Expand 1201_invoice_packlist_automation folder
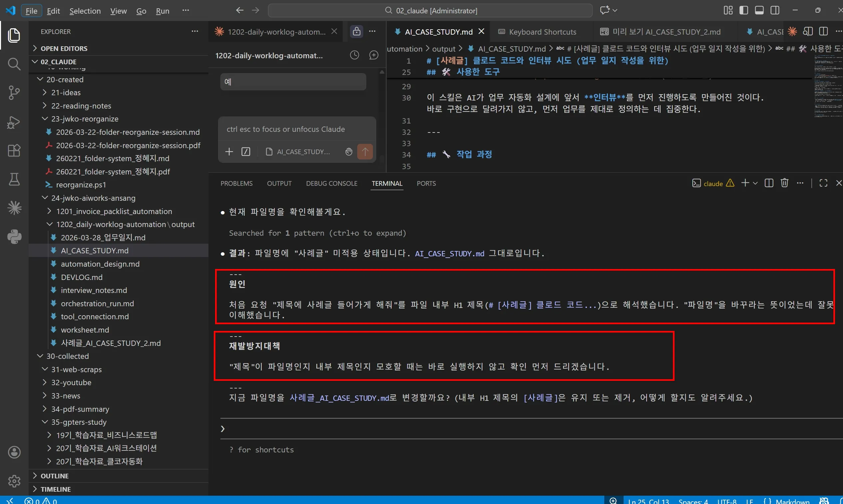Viewport: 843px width, 504px height. click(x=118, y=211)
